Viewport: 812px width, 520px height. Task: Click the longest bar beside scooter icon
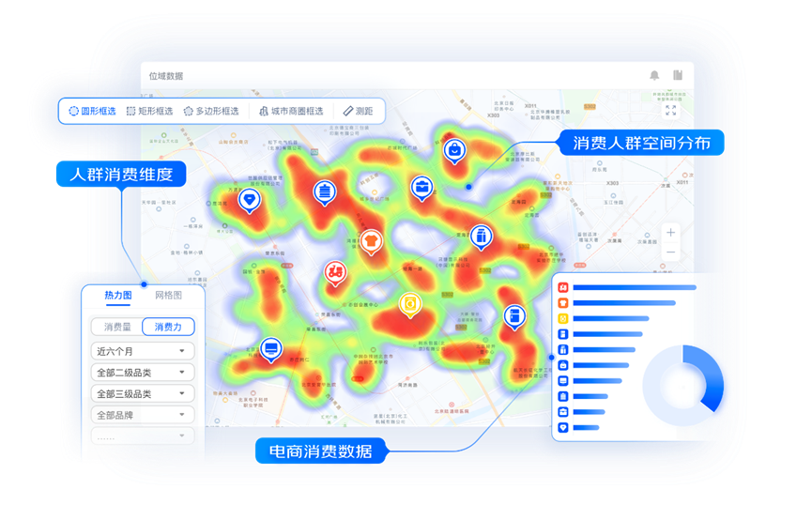click(635, 287)
